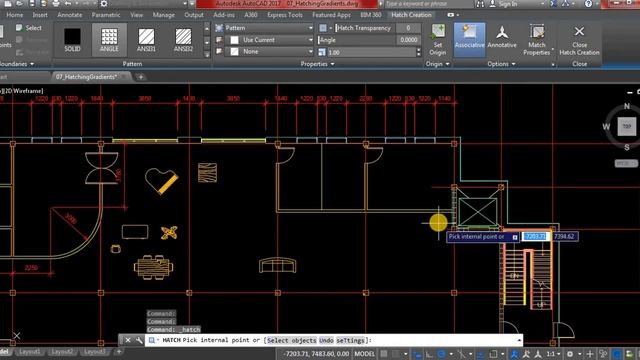Click the MODEL status bar button

click(x=364, y=354)
